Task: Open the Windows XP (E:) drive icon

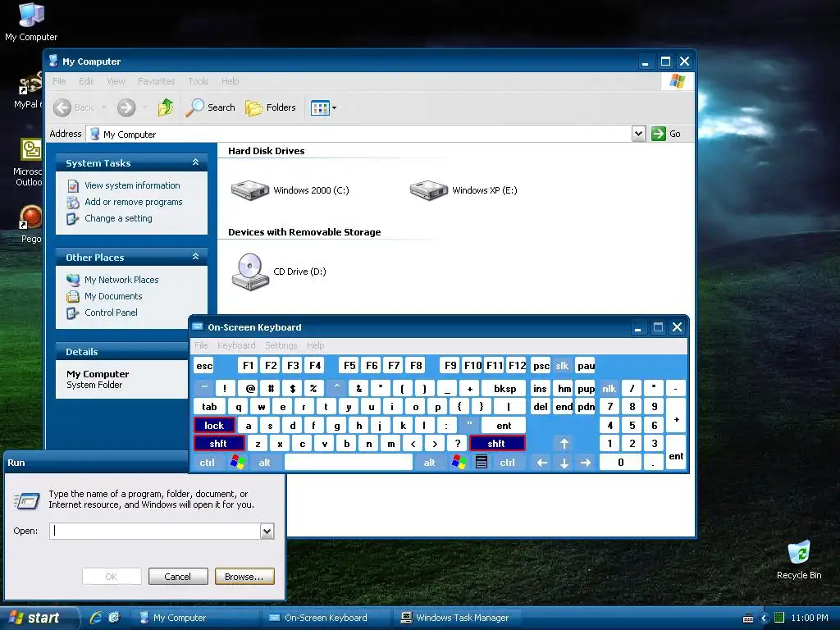Action: 428,190
